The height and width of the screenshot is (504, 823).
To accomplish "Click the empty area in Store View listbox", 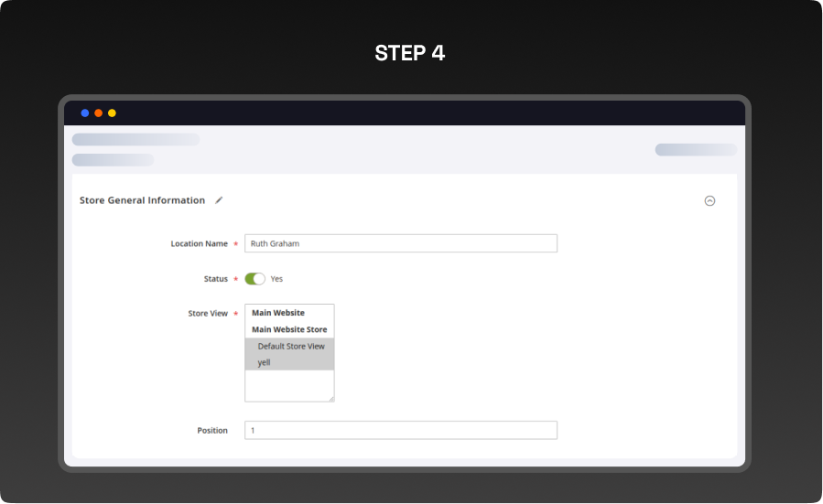I will point(288,384).
